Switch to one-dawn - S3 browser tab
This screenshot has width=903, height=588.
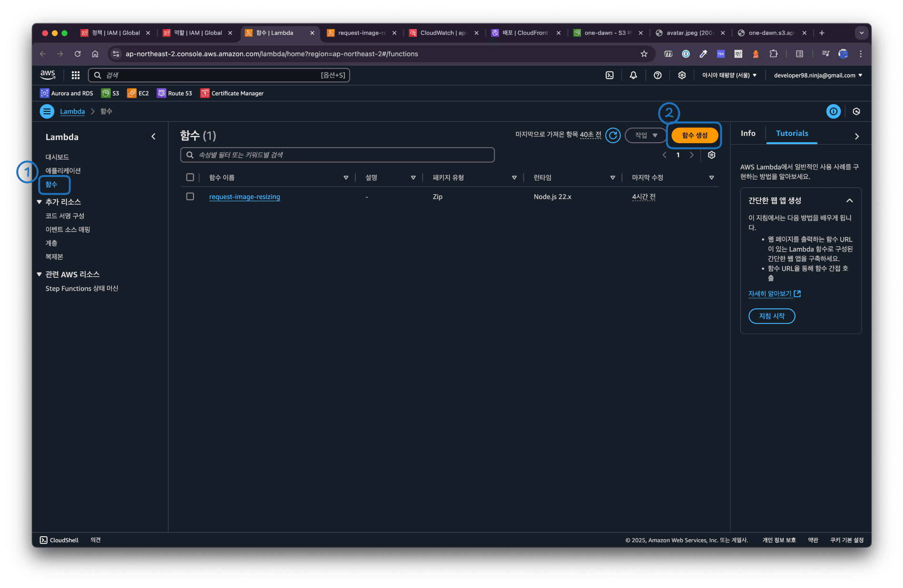pyautogui.click(x=608, y=33)
